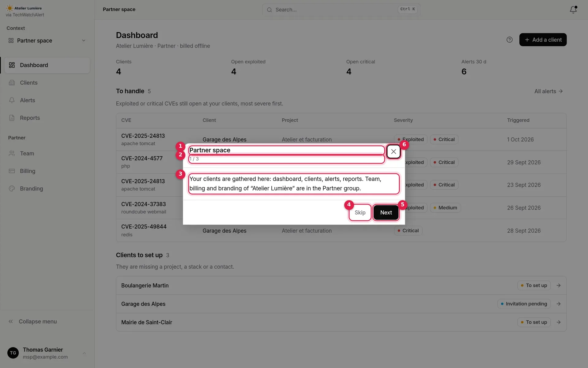The width and height of the screenshot is (588, 368).
Task: Open Mairie de Saint-Clair row arrow
Action: tap(559, 322)
